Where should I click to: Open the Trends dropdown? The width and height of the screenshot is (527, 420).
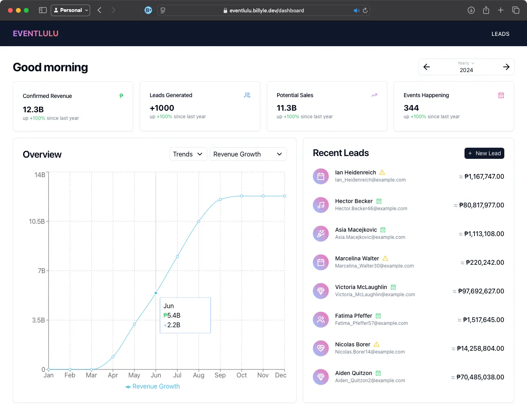188,154
